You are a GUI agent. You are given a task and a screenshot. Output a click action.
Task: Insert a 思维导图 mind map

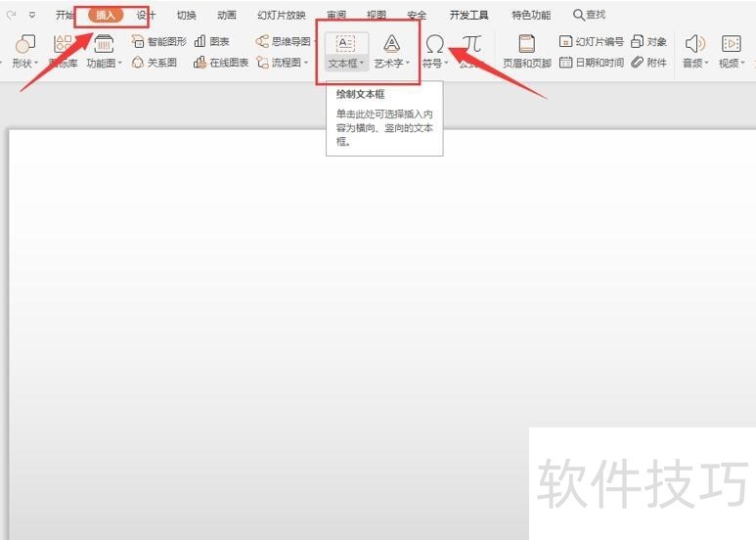pos(283,41)
